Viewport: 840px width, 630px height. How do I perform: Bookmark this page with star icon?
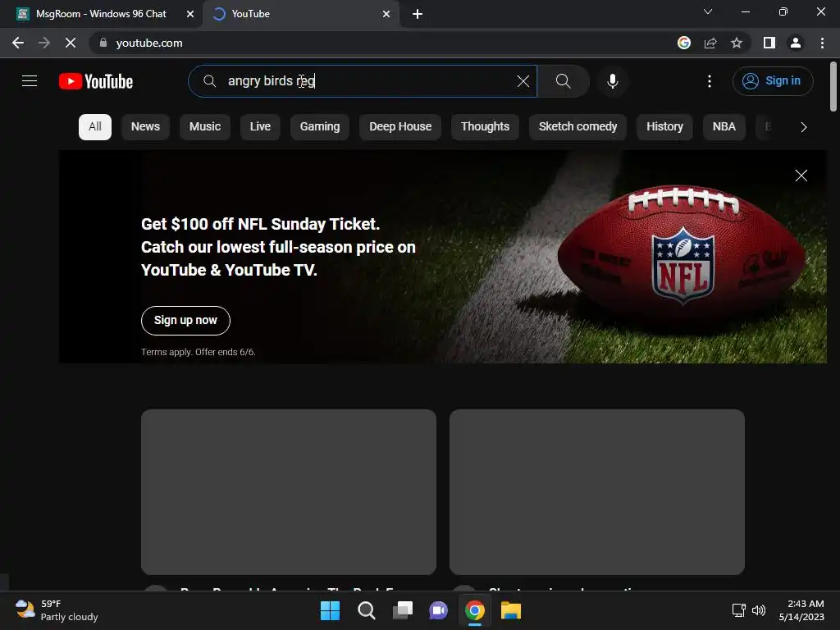tap(737, 43)
